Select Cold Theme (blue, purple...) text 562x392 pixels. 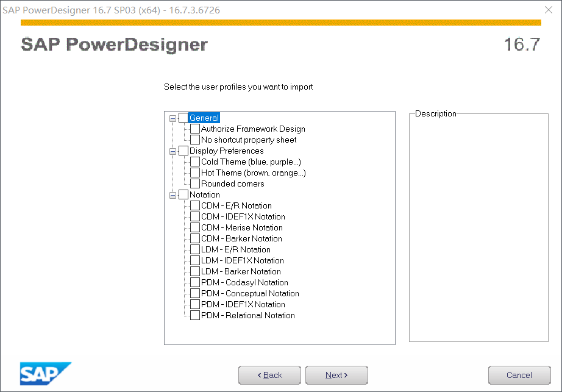(251, 162)
